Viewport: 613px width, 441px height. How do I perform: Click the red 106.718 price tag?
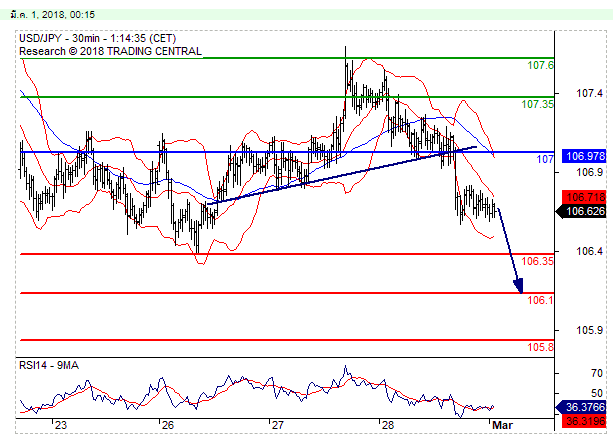click(584, 197)
